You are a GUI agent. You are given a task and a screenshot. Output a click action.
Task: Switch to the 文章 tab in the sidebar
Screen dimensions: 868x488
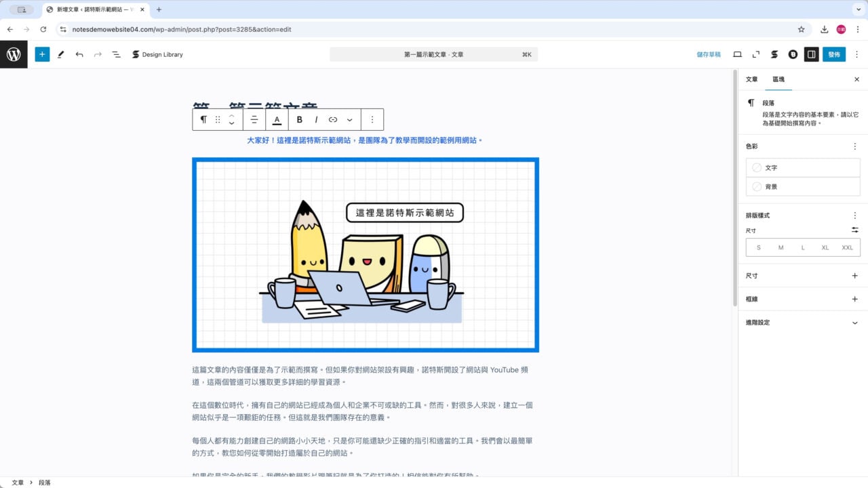click(751, 79)
